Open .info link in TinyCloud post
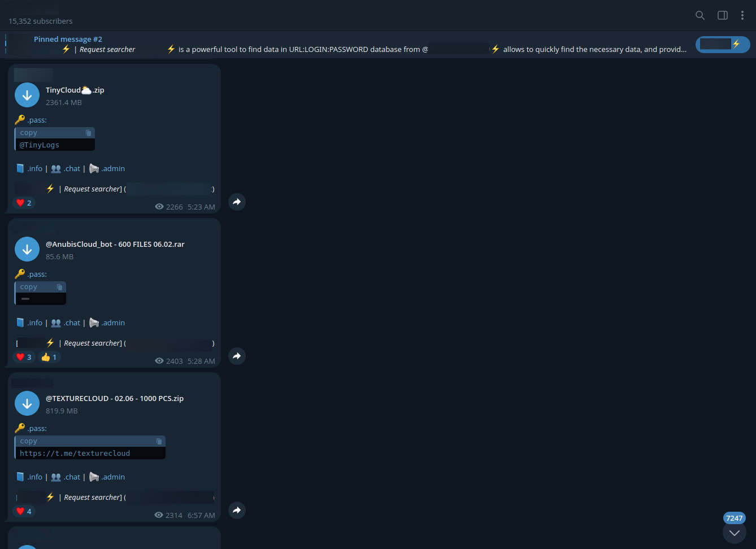Image resolution: width=756 pixels, height=549 pixels. pyautogui.click(x=34, y=168)
